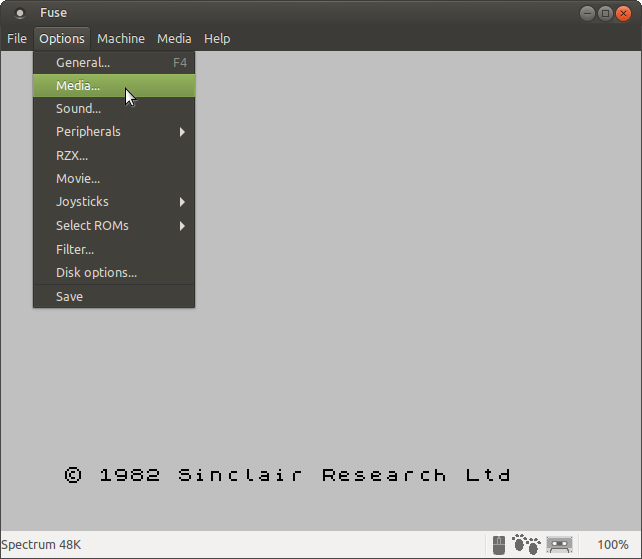Click Save in Options menu
The image size is (642, 559).
click(114, 296)
